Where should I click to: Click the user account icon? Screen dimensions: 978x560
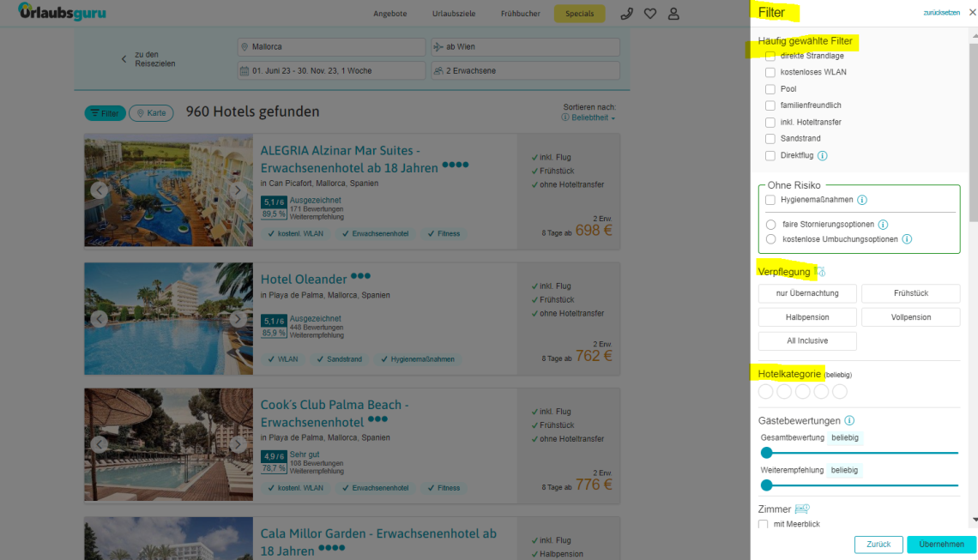(673, 14)
